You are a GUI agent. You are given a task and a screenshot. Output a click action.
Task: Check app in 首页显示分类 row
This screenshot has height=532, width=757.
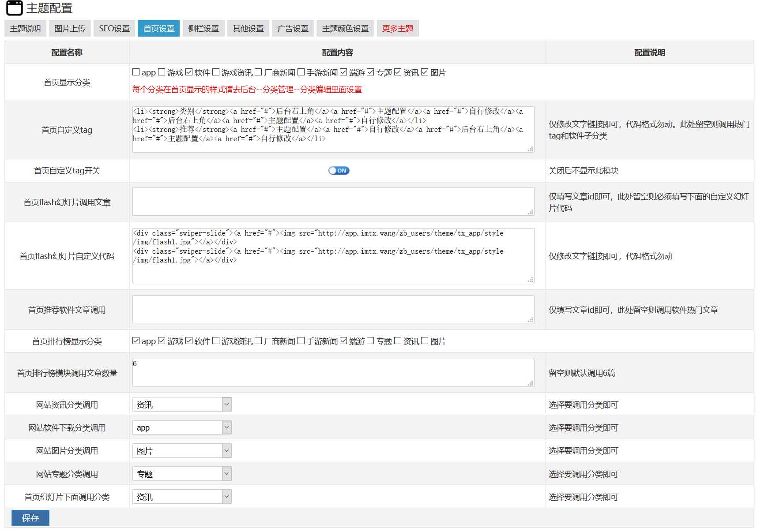click(136, 72)
